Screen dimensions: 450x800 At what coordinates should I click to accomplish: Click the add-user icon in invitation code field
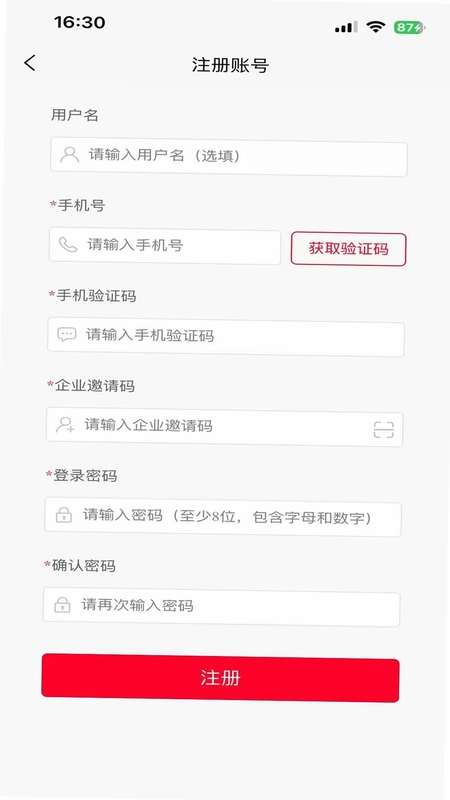click(x=65, y=424)
